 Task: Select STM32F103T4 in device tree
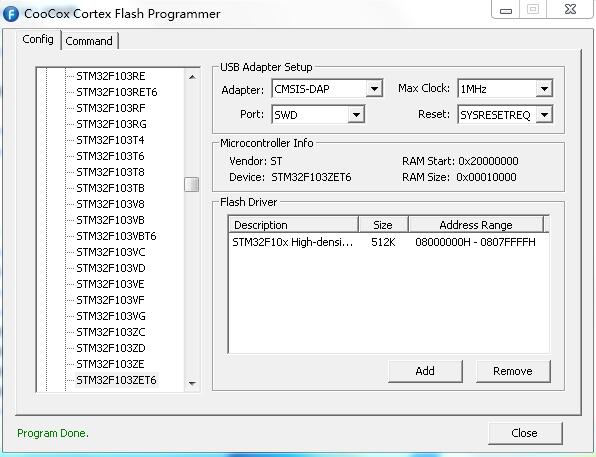coord(110,140)
